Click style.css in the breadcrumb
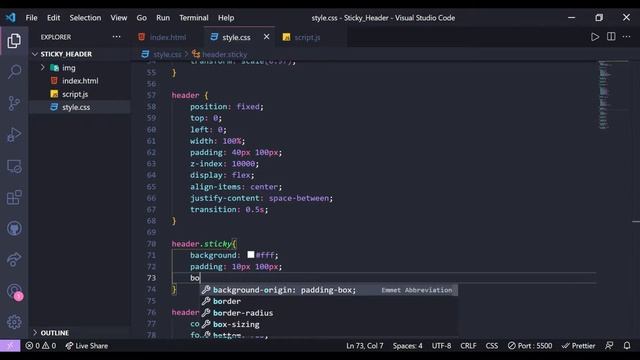Image resolution: width=640 pixels, height=360 pixels. 167,54
